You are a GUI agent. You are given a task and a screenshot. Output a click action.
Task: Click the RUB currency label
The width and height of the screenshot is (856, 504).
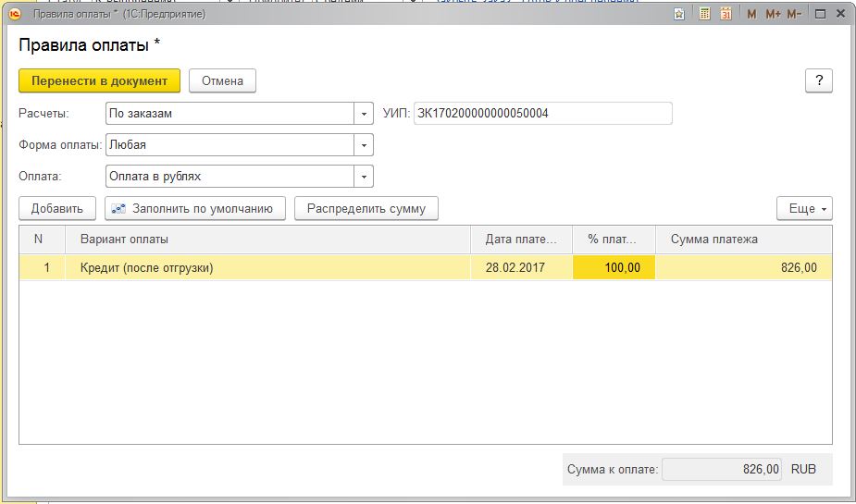[x=803, y=469]
